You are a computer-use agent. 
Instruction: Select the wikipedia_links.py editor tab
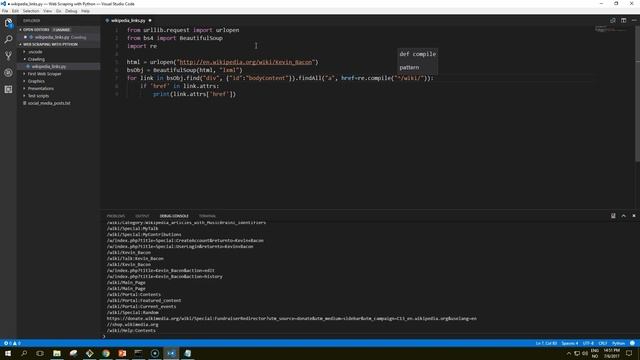coord(128,20)
